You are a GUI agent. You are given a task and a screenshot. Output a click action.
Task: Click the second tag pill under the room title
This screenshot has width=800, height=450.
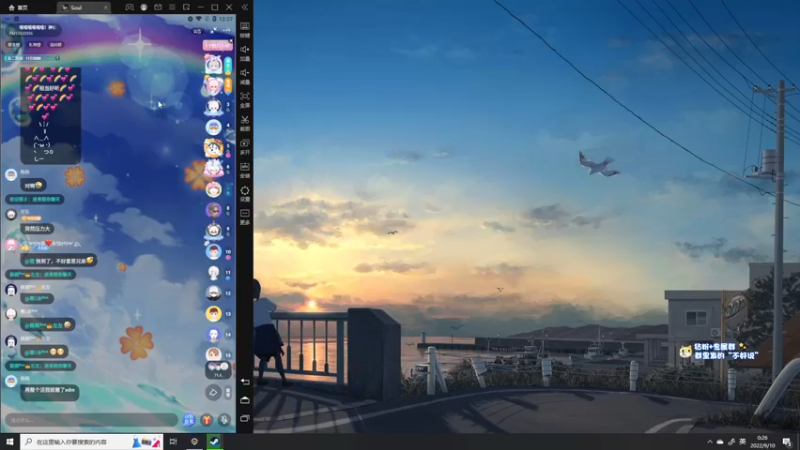tap(35, 45)
